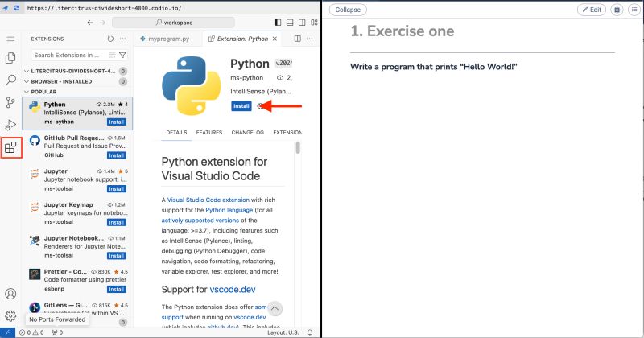The height and width of the screenshot is (338, 644).
Task: Open the Explorer view in the activity bar
Action: [10, 58]
